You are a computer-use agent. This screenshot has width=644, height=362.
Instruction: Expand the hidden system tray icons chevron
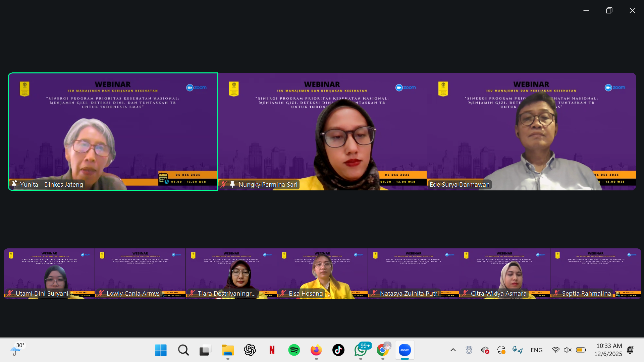(453, 350)
